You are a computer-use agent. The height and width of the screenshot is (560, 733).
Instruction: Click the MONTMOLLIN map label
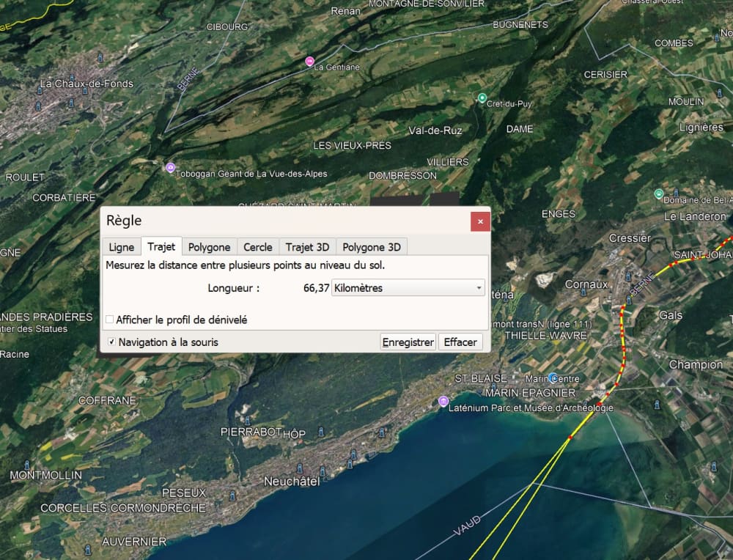45,475
